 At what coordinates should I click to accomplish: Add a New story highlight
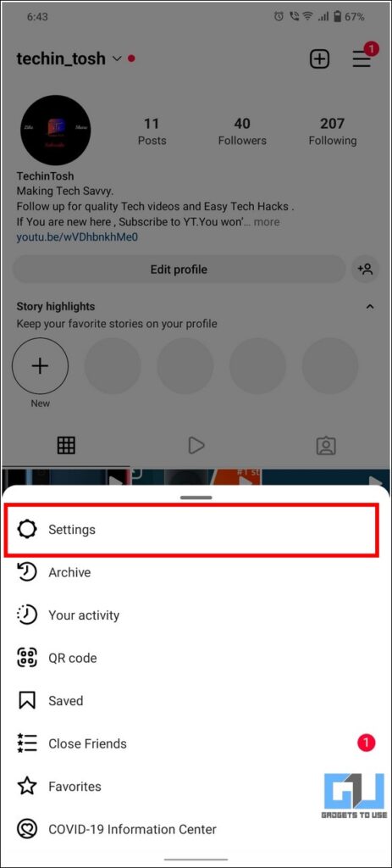(40, 366)
